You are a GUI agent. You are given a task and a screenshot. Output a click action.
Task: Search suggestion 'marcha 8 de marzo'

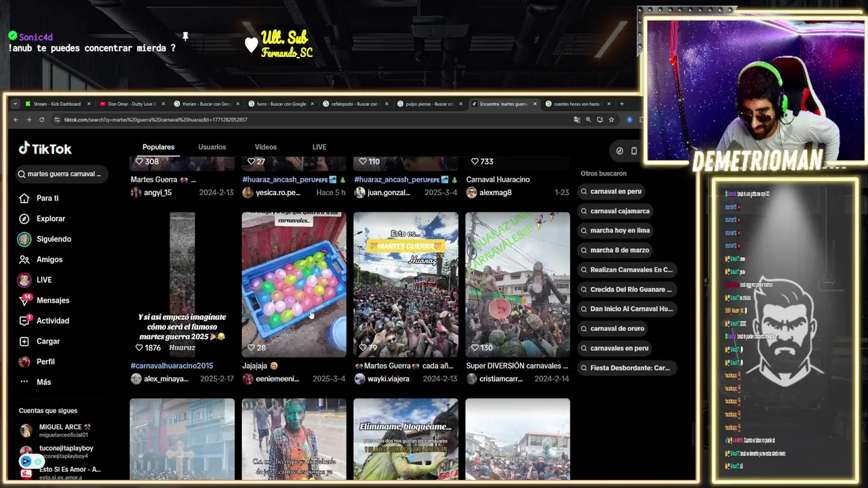pyautogui.click(x=614, y=250)
